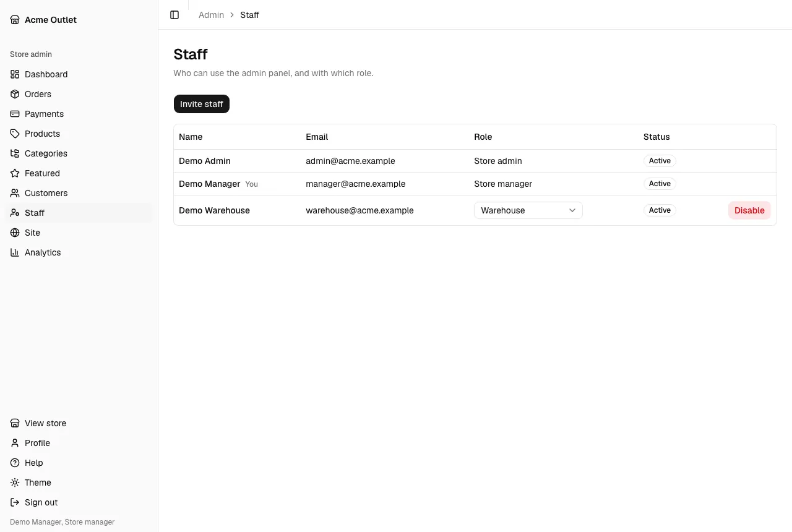The width and height of the screenshot is (792, 532).
Task: Navigate to Payments page
Action: point(79,114)
